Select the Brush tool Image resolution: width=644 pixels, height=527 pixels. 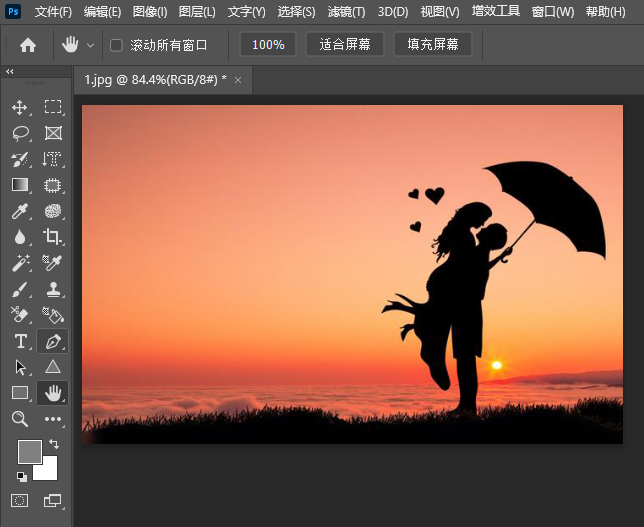coord(20,289)
